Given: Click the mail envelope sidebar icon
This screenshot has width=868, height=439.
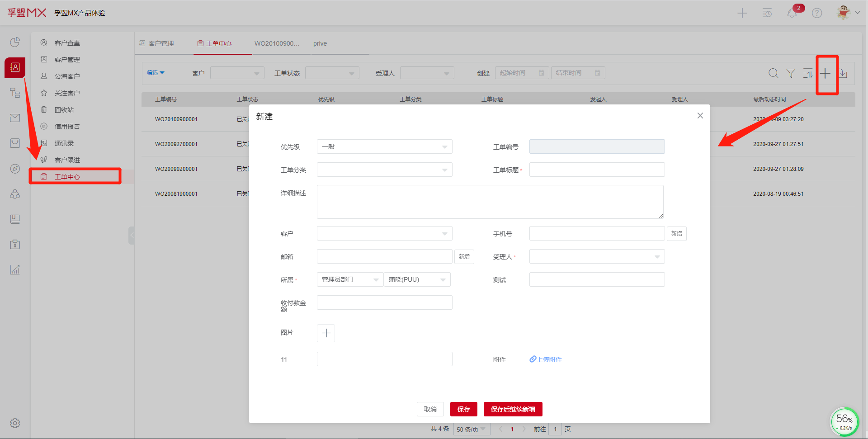Looking at the screenshot, I should pyautogui.click(x=15, y=118).
